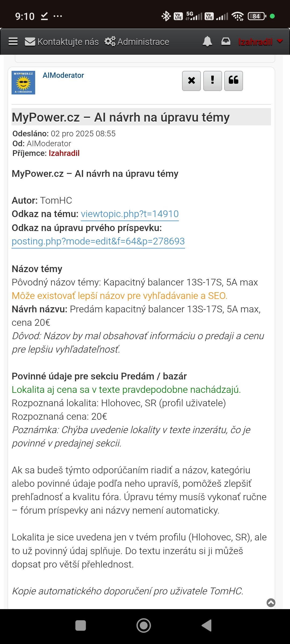
Task: Open the notifications bell
Action: click(x=207, y=42)
